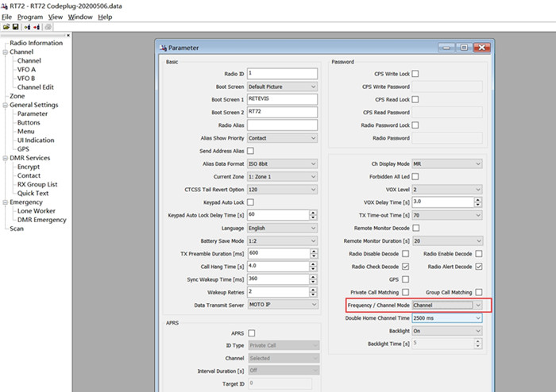
Task: Enable the Keypad Auto Lock checkbox
Action: coord(250,202)
